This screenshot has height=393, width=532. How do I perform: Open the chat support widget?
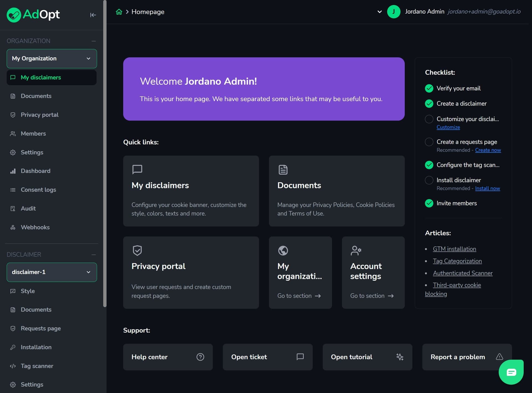click(511, 372)
